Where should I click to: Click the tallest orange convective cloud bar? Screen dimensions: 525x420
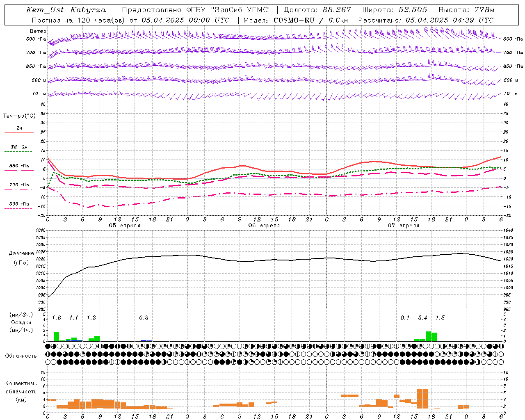tap(422, 399)
